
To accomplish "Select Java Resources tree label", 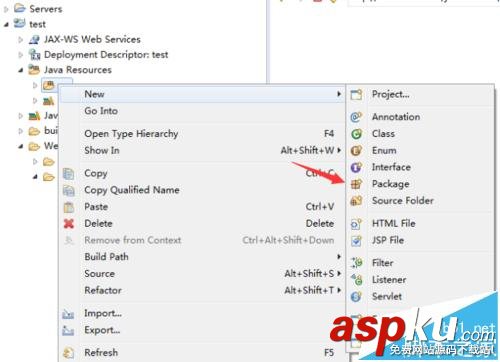I will click(78, 70).
